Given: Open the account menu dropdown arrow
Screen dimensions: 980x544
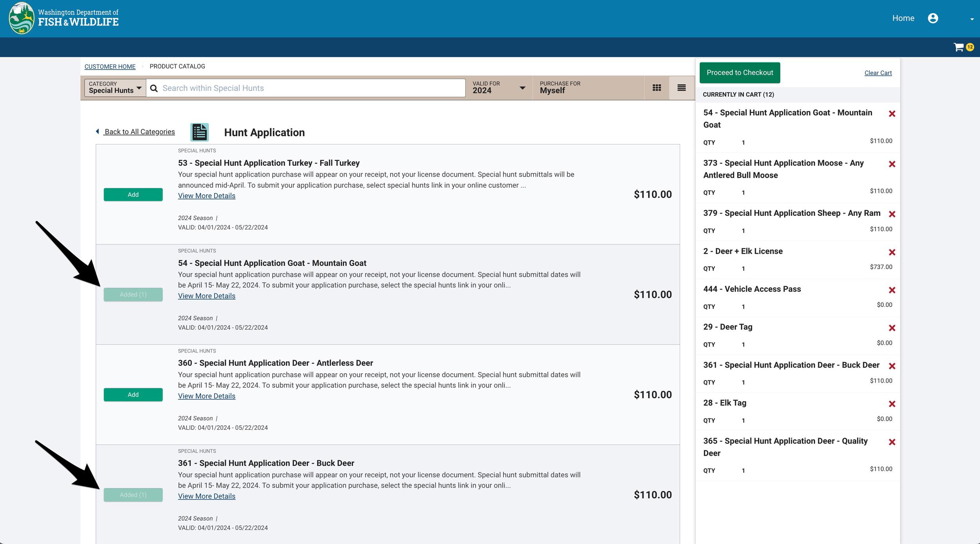Looking at the screenshot, I should [971, 19].
